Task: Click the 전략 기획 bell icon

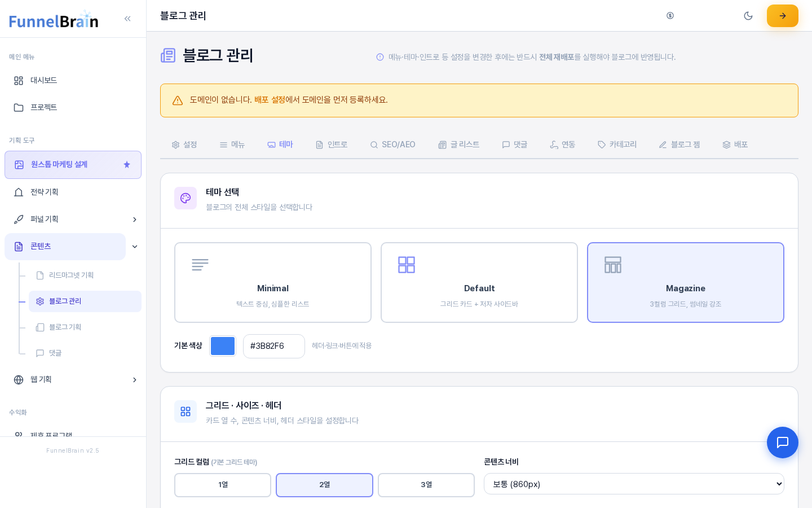Action: click(19, 192)
